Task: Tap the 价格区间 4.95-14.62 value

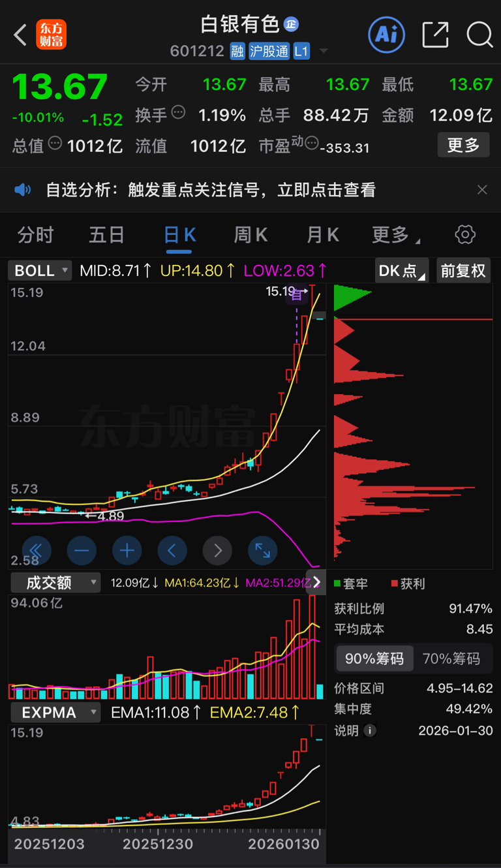Action: click(x=459, y=689)
